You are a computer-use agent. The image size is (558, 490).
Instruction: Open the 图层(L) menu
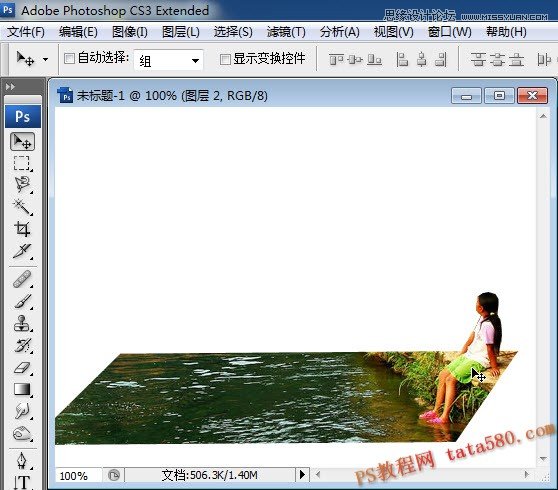click(x=180, y=32)
